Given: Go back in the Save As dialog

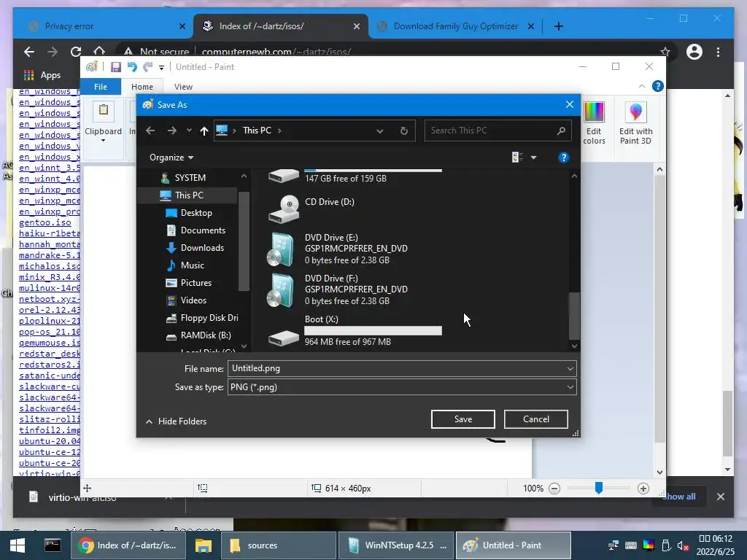Looking at the screenshot, I should (150, 131).
